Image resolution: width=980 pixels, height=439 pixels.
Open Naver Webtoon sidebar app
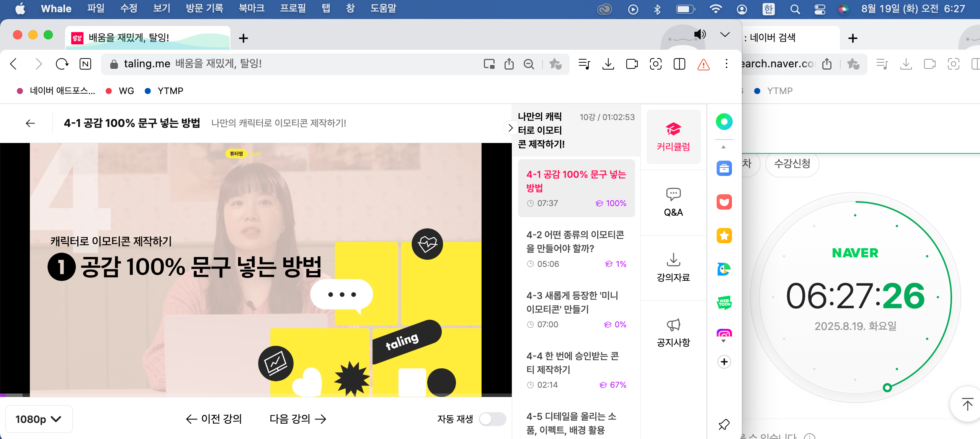pyautogui.click(x=724, y=303)
